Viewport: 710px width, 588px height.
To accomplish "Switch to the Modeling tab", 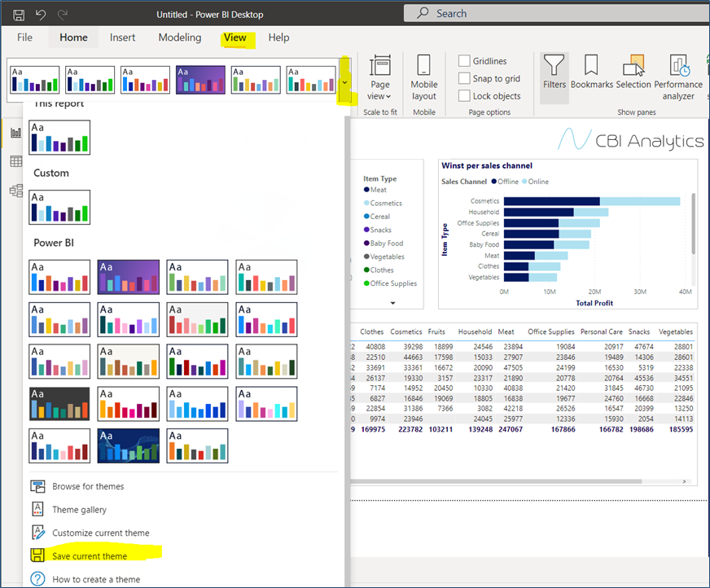I will click(180, 37).
